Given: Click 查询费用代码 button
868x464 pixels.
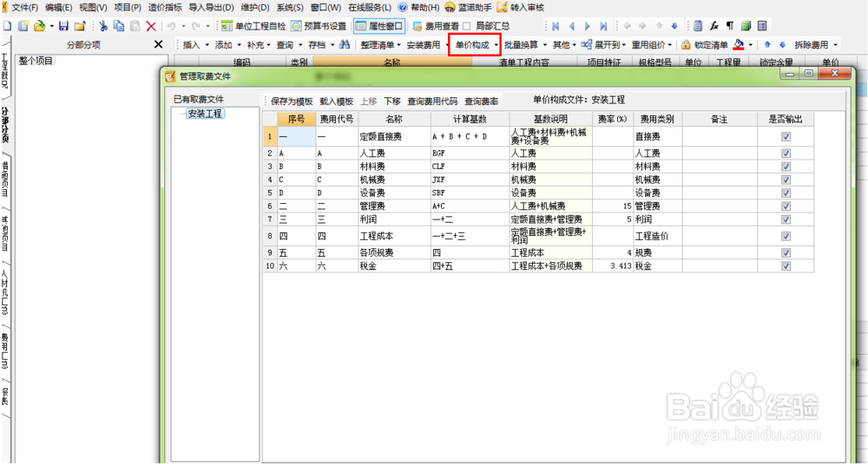Looking at the screenshot, I should 433,101.
